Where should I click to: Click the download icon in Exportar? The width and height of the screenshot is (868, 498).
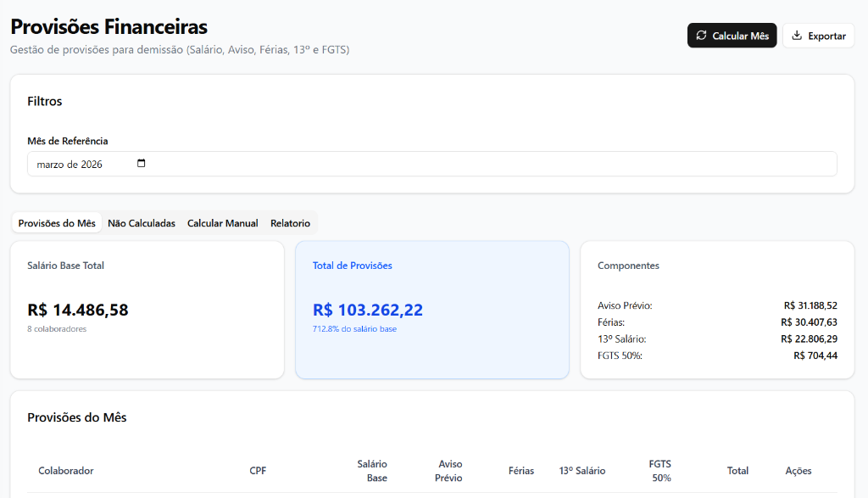pos(797,36)
